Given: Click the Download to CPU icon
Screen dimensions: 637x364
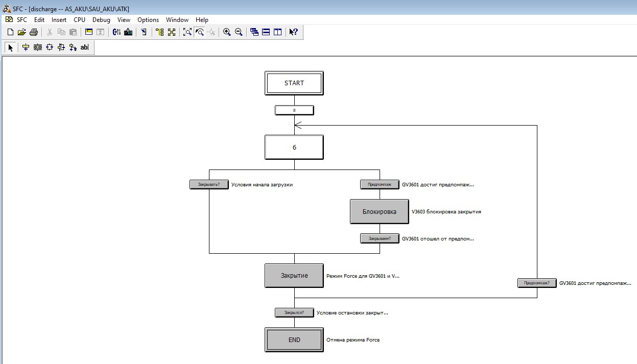Looking at the screenshot, I should pos(128,32).
